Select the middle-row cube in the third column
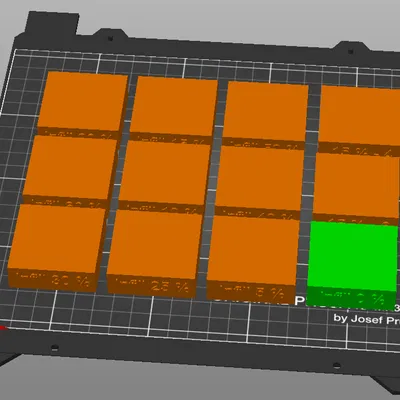This screenshot has height=400, width=400. pyautogui.click(x=259, y=183)
